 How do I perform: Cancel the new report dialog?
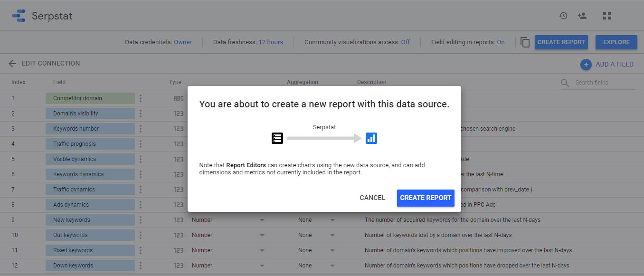click(372, 198)
